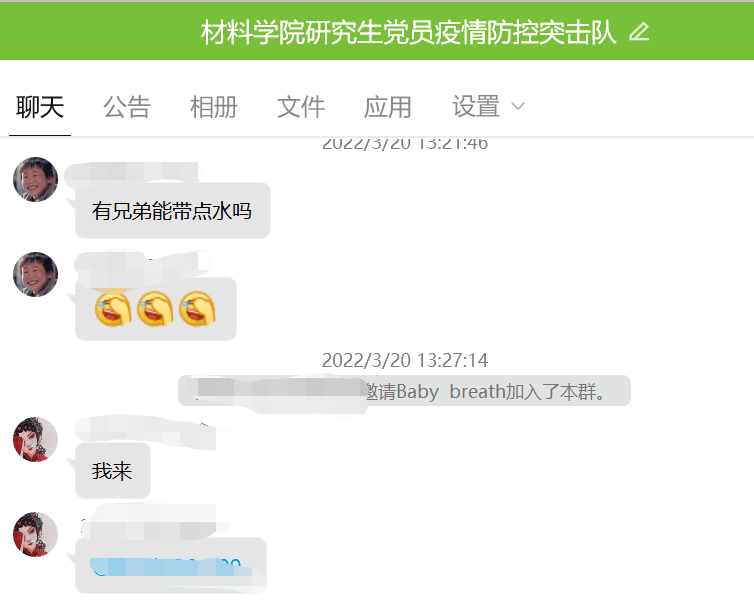
Task: Select the 文件 tab
Action: click(301, 107)
